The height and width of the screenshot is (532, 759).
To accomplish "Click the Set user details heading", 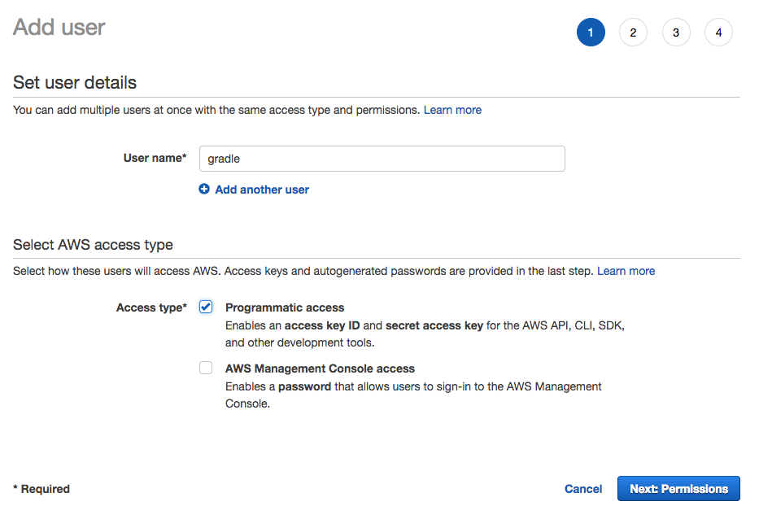I will 75,83.
